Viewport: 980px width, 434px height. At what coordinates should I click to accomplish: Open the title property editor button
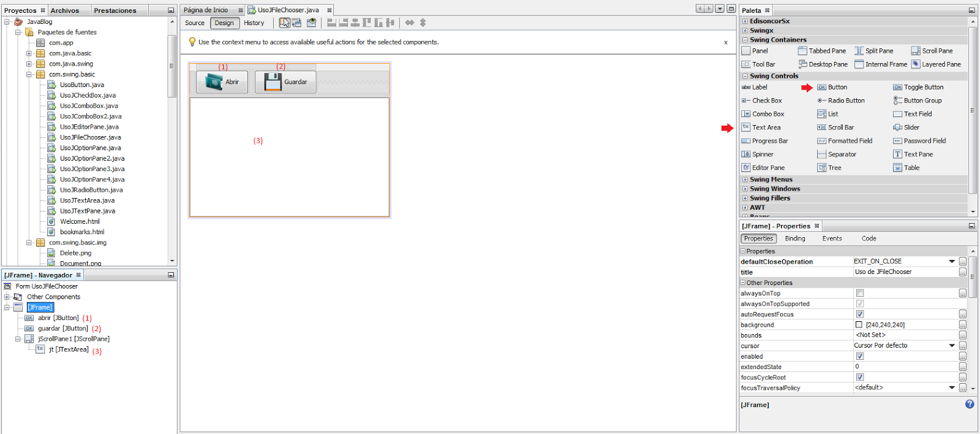coord(963,272)
